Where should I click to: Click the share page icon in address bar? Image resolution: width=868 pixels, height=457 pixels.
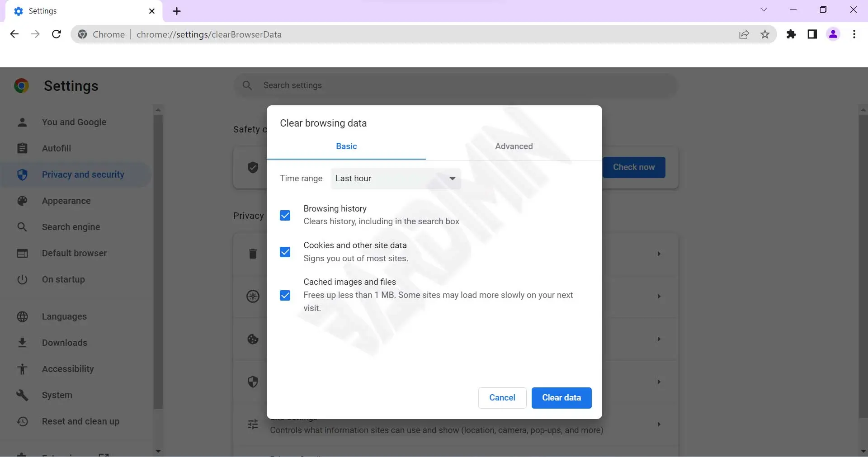point(744,34)
